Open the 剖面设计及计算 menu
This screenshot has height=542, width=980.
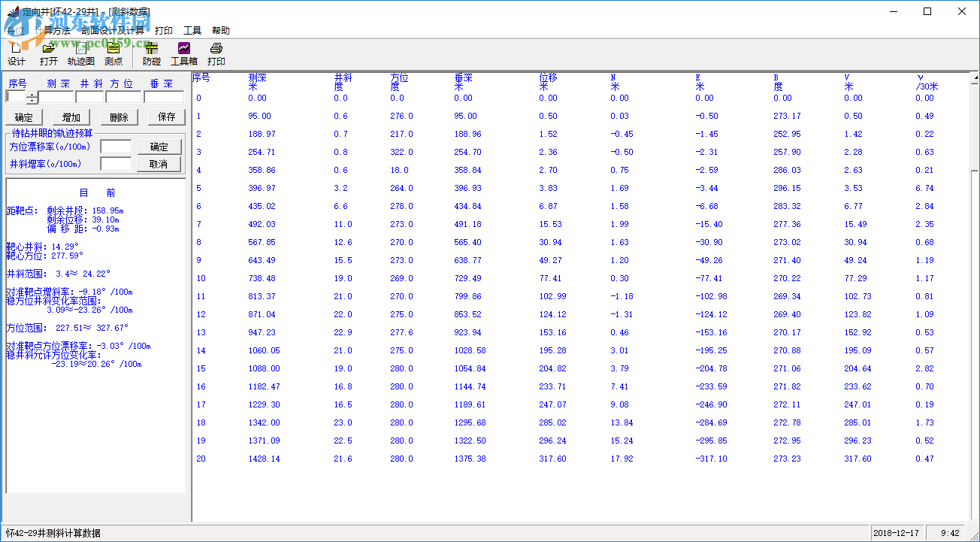[113, 31]
